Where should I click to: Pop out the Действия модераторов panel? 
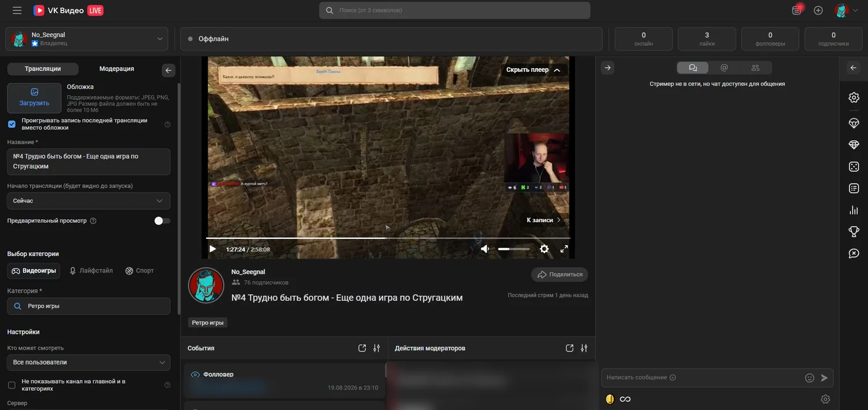569,348
